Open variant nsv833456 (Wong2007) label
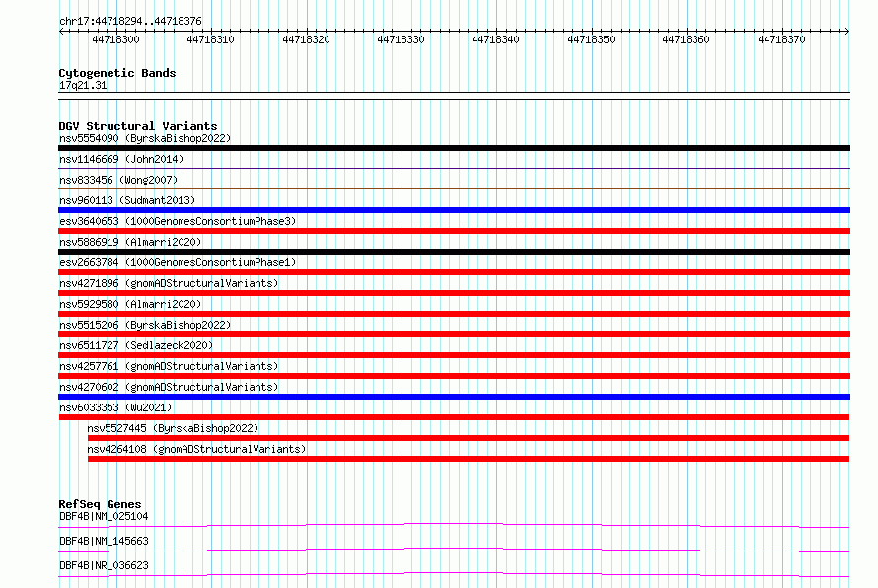This screenshot has width=878, height=588. pyautogui.click(x=118, y=180)
